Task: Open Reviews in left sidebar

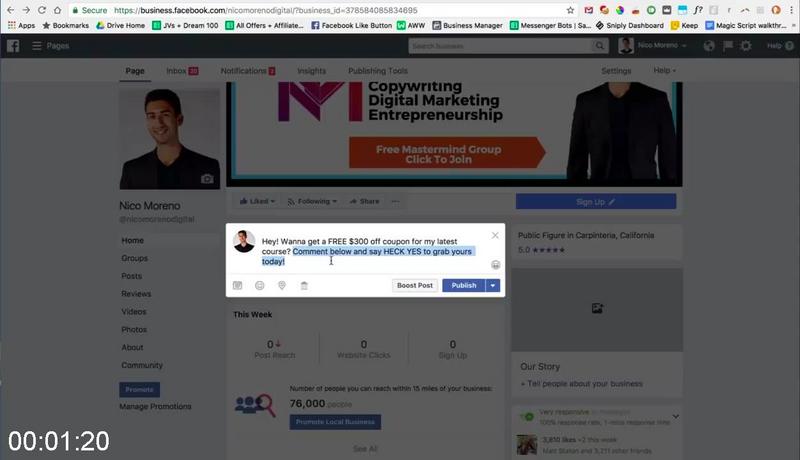Action: [136, 294]
